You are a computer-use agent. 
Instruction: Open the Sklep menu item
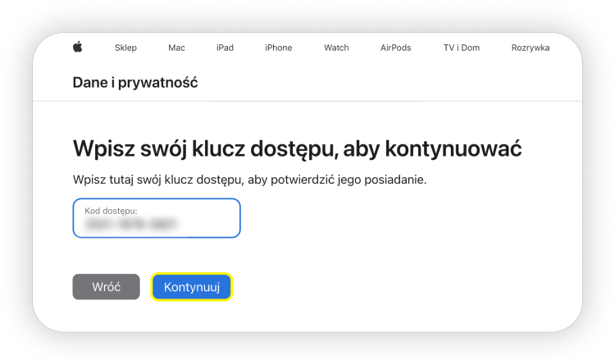click(x=125, y=48)
